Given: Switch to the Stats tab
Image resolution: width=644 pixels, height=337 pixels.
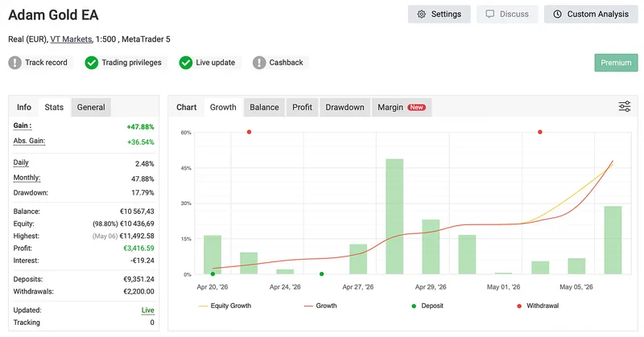Looking at the screenshot, I should coord(54,107).
